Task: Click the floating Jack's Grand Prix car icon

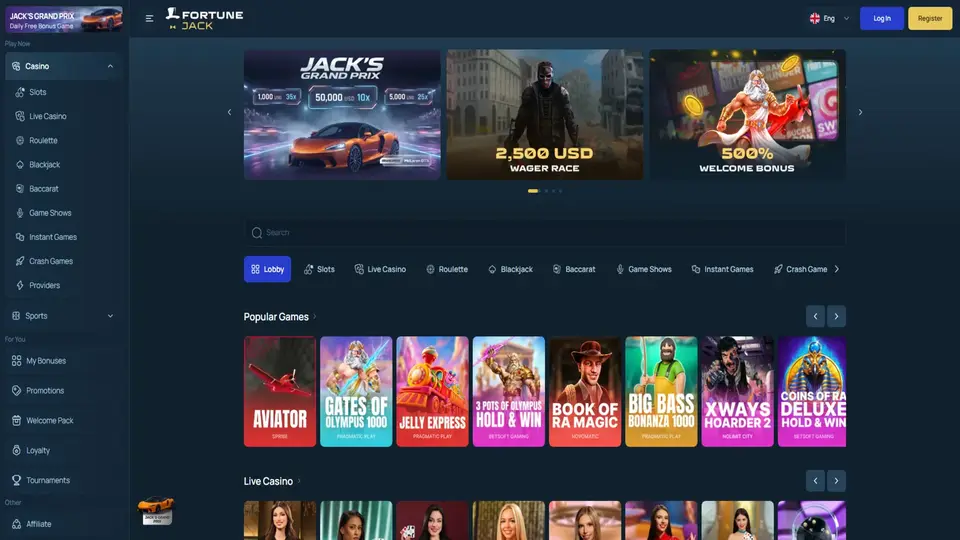Action: coord(156,510)
